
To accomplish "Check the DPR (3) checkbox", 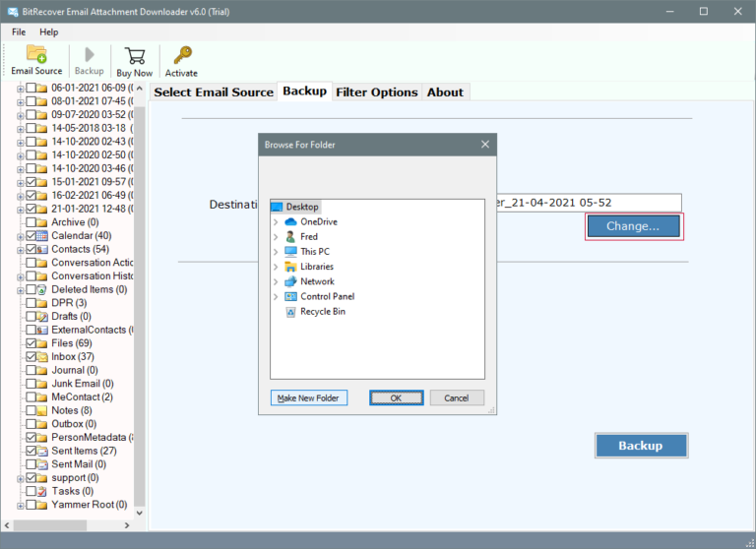I will tap(31, 303).
